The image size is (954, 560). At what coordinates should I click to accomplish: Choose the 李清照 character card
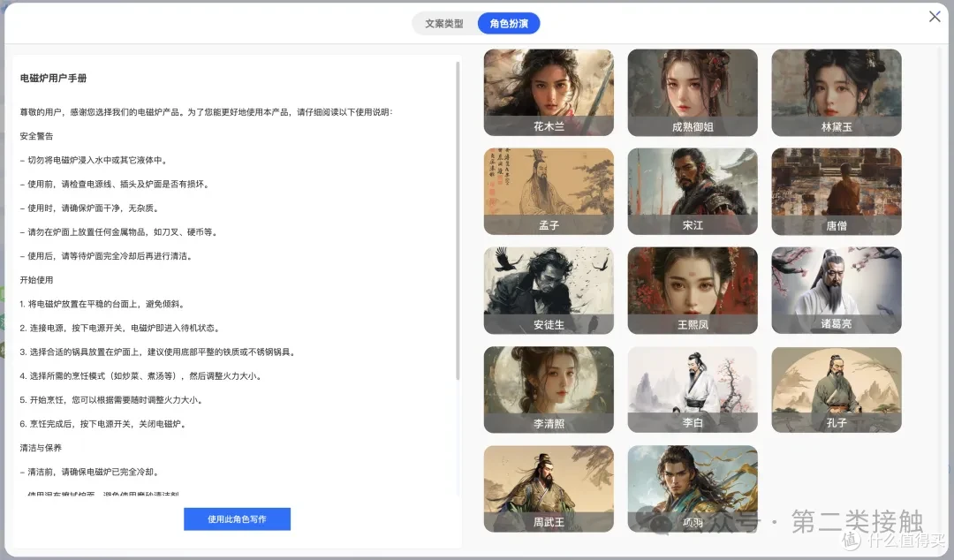click(x=549, y=390)
